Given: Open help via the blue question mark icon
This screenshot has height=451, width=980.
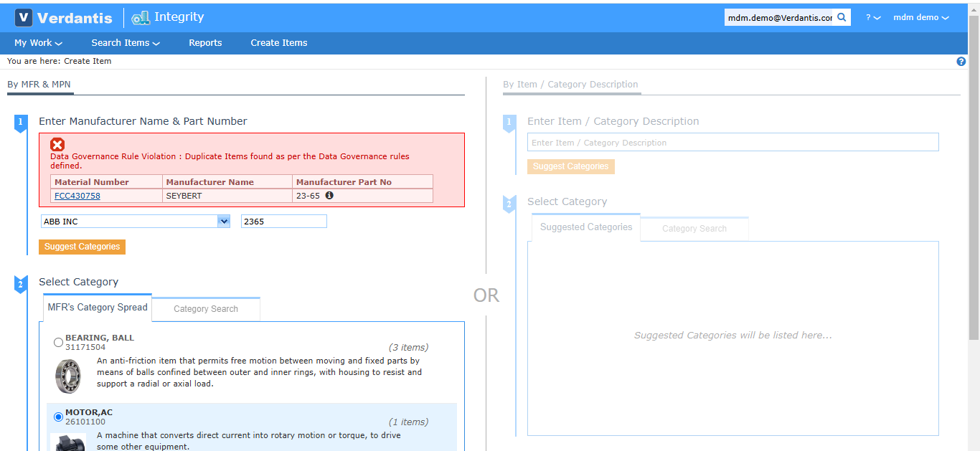Looking at the screenshot, I should [961, 61].
